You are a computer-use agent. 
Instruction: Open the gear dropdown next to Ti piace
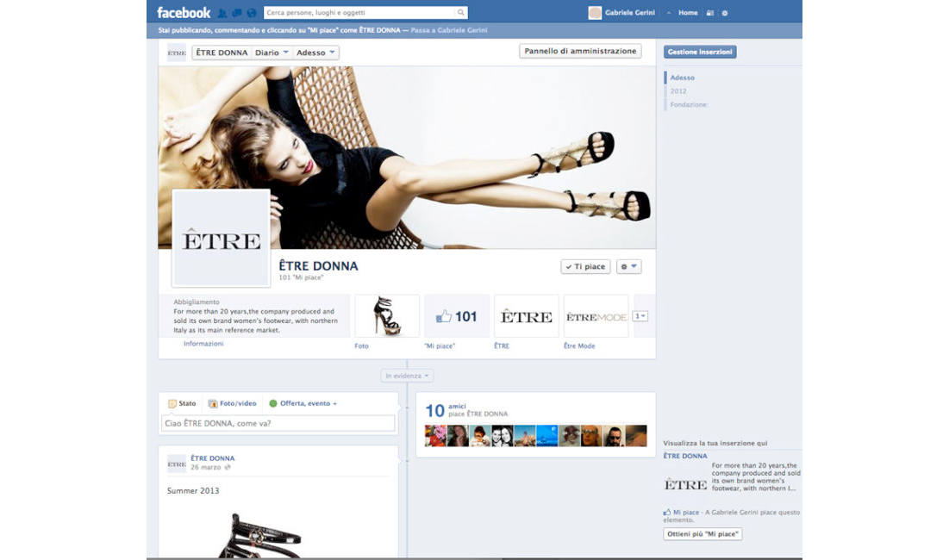click(629, 266)
